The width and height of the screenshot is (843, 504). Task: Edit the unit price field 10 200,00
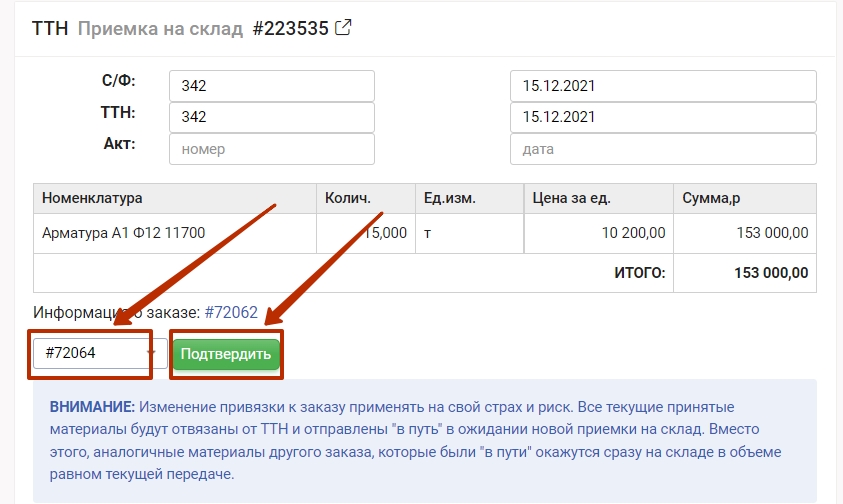tap(598, 233)
